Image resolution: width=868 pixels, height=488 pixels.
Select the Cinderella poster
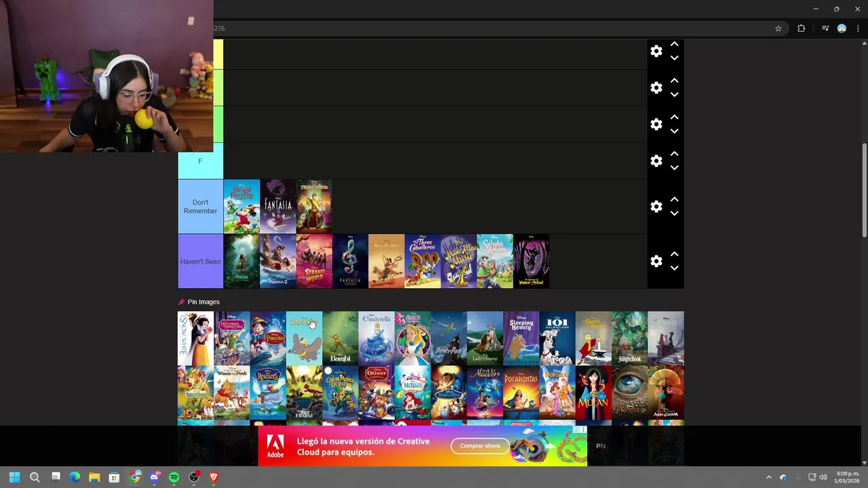pos(376,338)
